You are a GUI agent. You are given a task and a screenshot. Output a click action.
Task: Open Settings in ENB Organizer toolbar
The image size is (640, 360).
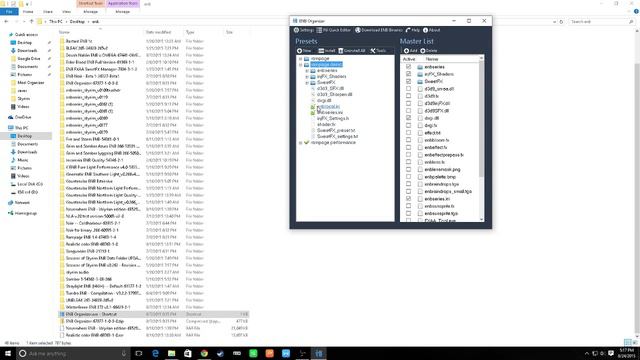point(304,30)
